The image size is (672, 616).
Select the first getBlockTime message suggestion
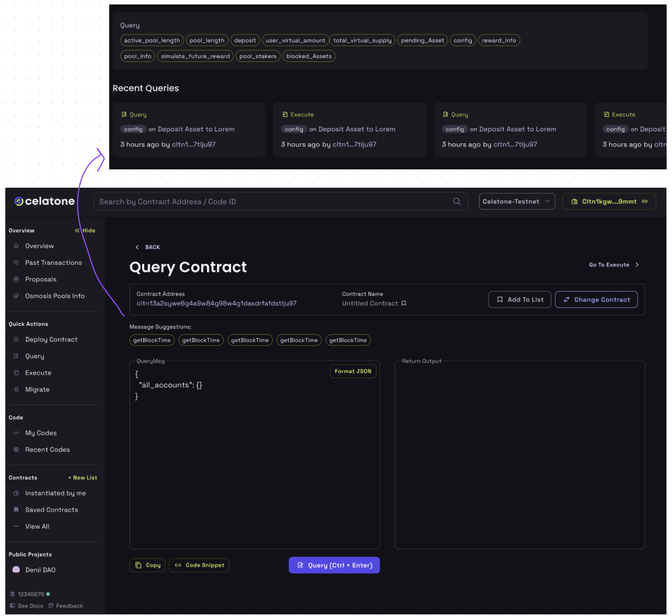pyautogui.click(x=152, y=340)
